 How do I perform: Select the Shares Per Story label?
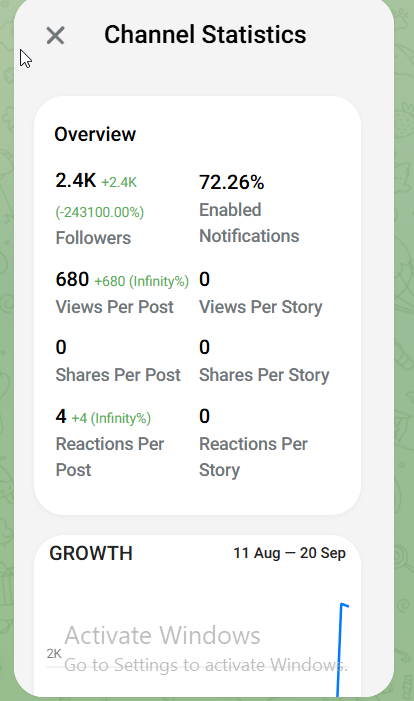[x=264, y=375]
